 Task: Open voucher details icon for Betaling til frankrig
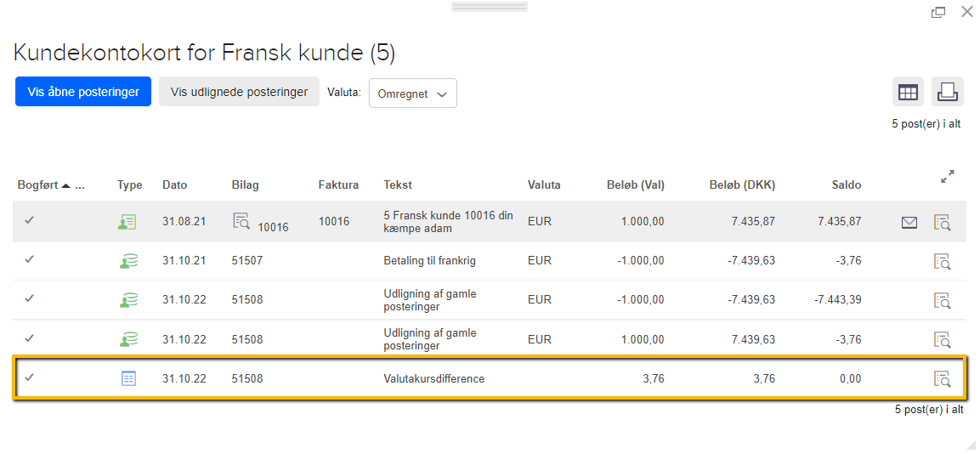click(941, 261)
